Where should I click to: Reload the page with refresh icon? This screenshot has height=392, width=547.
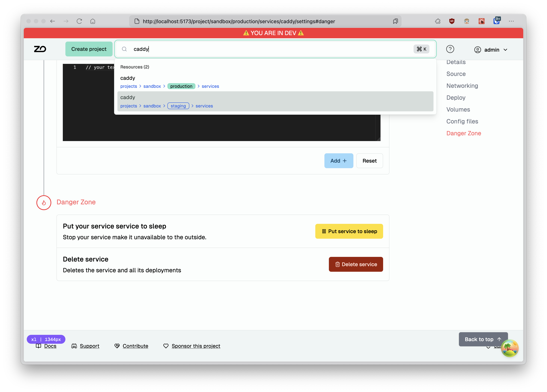79,21
